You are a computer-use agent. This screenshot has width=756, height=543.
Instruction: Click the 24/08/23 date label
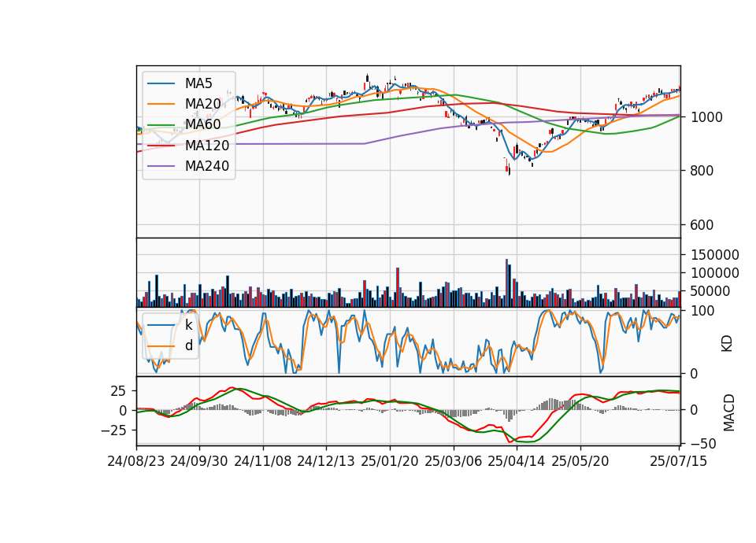[x=136, y=461]
